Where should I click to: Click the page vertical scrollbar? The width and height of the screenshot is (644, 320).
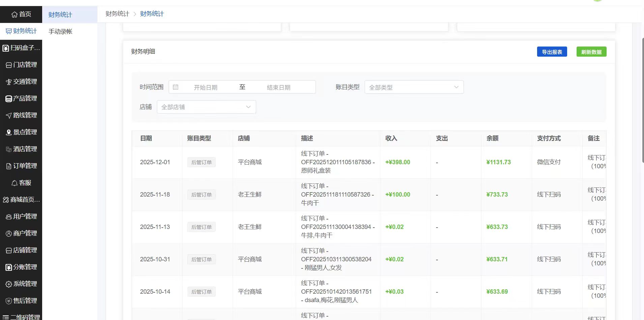click(643, 101)
